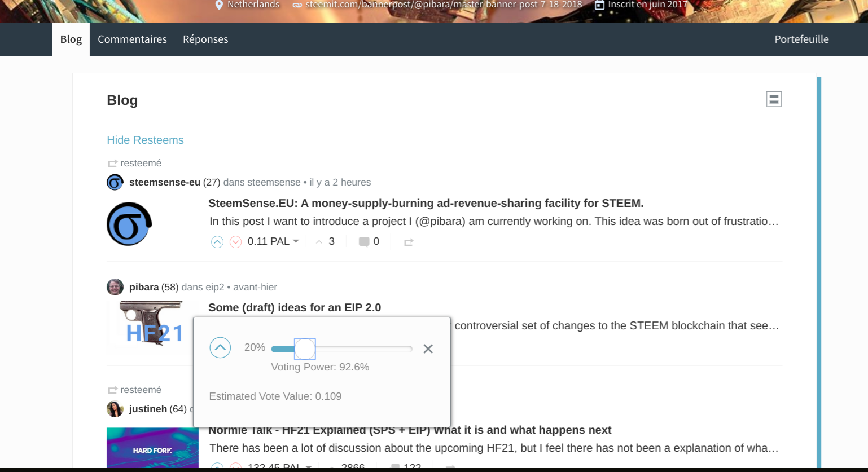Open the summary 'There has been a lot of discussion'
This screenshot has width=868, height=472.
click(494, 448)
